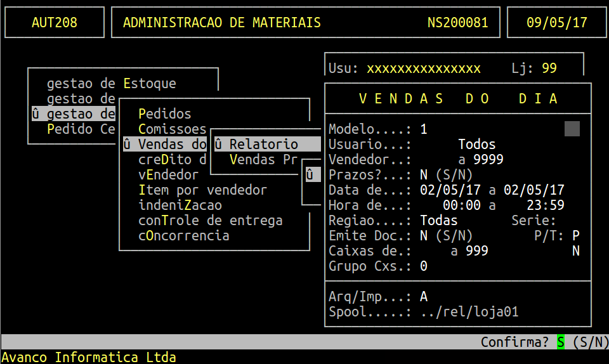The height and width of the screenshot is (364, 609).
Task: Open conTrole de entrega option
Action: pyautogui.click(x=210, y=221)
